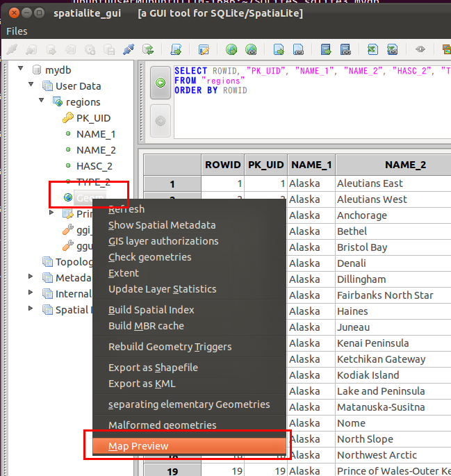Click the 'Kodiak Island' cell
The width and height of the screenshot is (451, 476).
pyautogui.click(x=393, y=375)
